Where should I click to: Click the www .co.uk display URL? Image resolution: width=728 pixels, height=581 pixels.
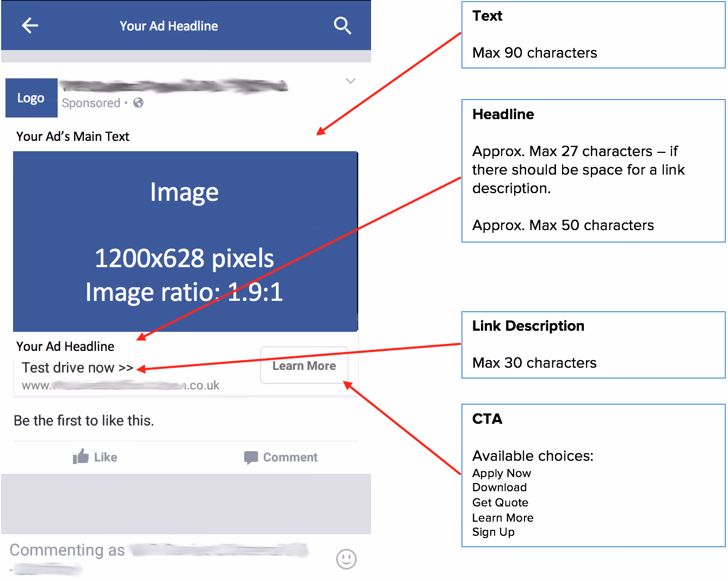click(120, 386)
